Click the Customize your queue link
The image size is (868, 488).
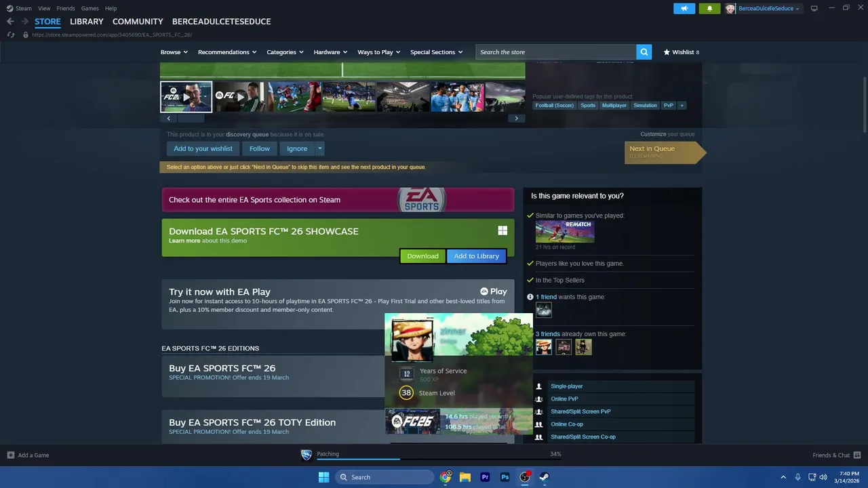667,134
